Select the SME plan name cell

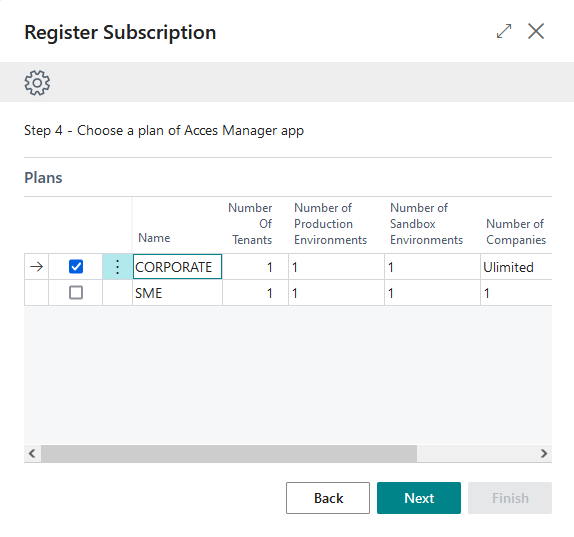[x=177, y=293]
